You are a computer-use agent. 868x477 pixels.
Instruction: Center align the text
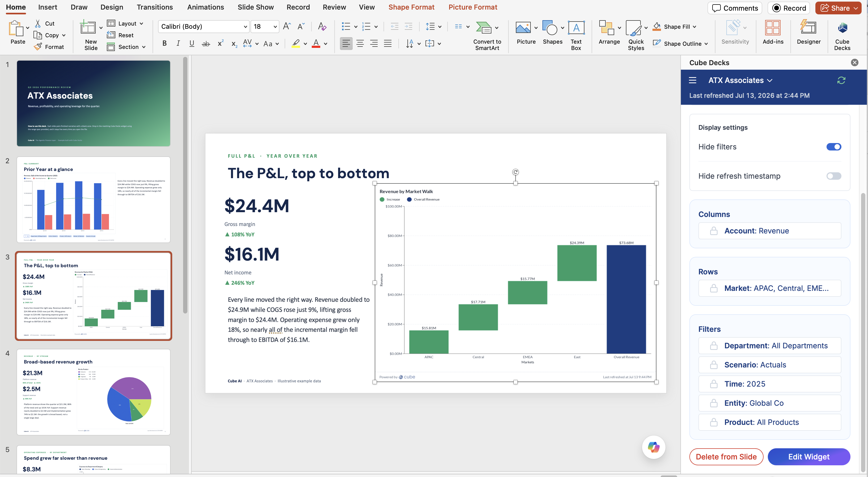pyautogui.click(x=360, y=44)
